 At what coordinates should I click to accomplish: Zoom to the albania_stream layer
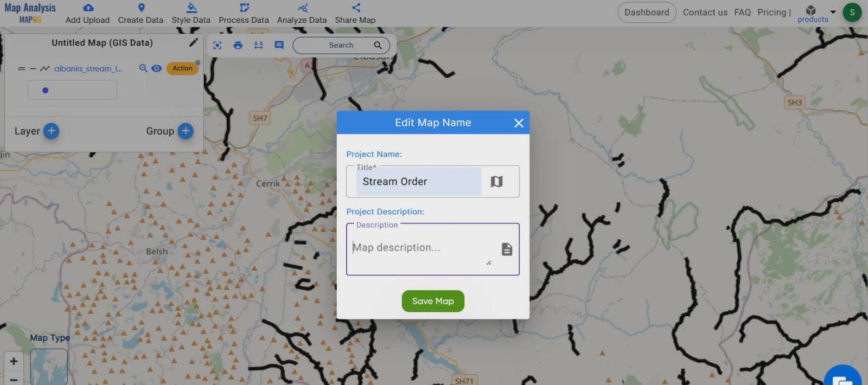pyautogui.click(x=143, y=68)
